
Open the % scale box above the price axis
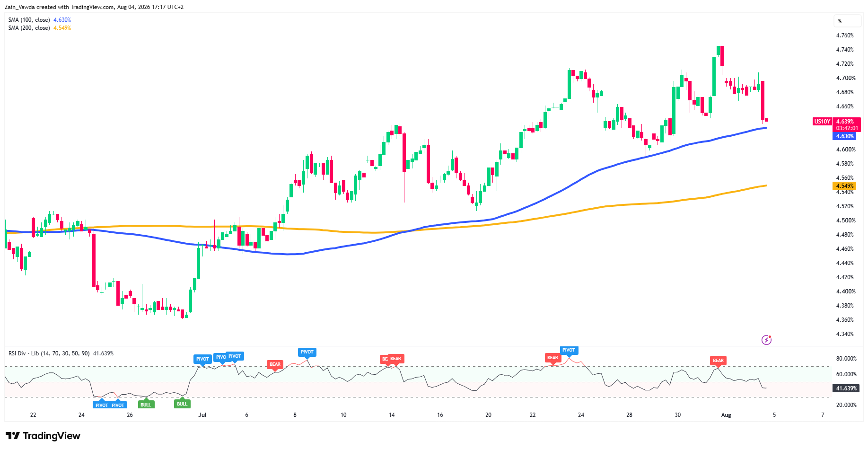tap(847, 21)
